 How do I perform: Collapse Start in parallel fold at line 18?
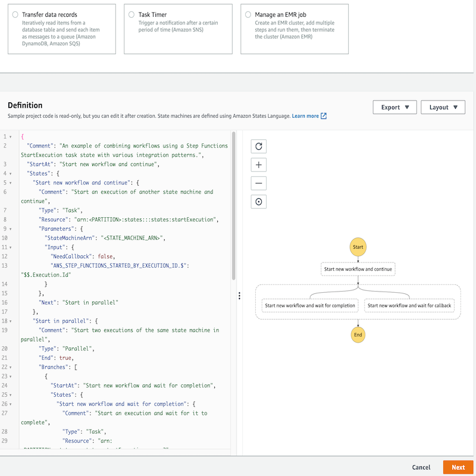point(11,321)
